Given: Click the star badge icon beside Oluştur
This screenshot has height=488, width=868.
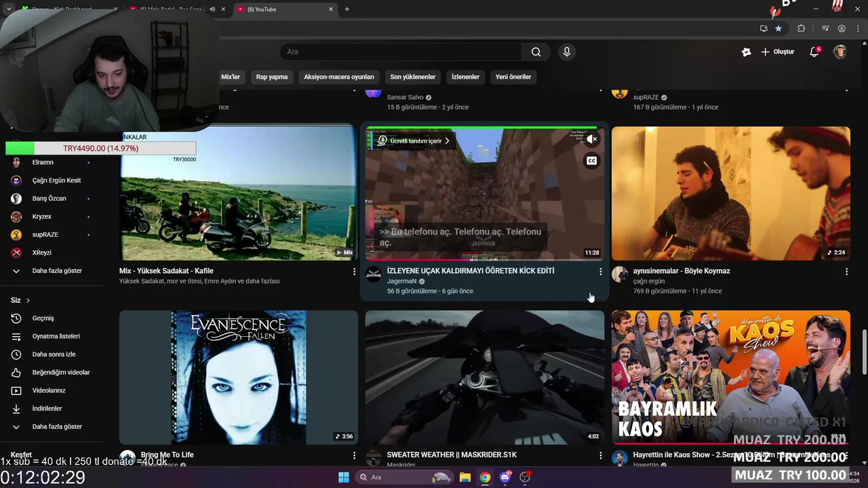Looking at the screenshot, I should 746,52.
